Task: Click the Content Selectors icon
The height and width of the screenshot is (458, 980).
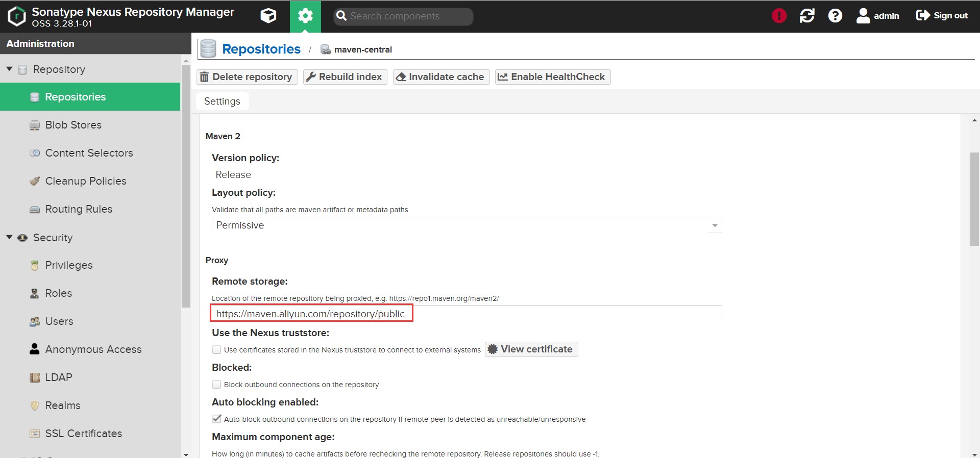Action: (35, 153)
